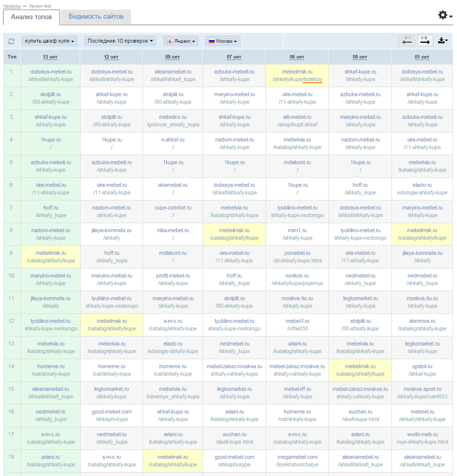
Task: Click akamebel.ru in row 6
Action: click(x=173, y=185)
